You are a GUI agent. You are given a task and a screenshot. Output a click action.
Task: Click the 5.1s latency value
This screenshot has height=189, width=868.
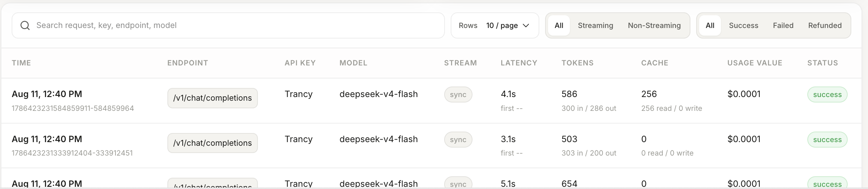coord(508,184)
